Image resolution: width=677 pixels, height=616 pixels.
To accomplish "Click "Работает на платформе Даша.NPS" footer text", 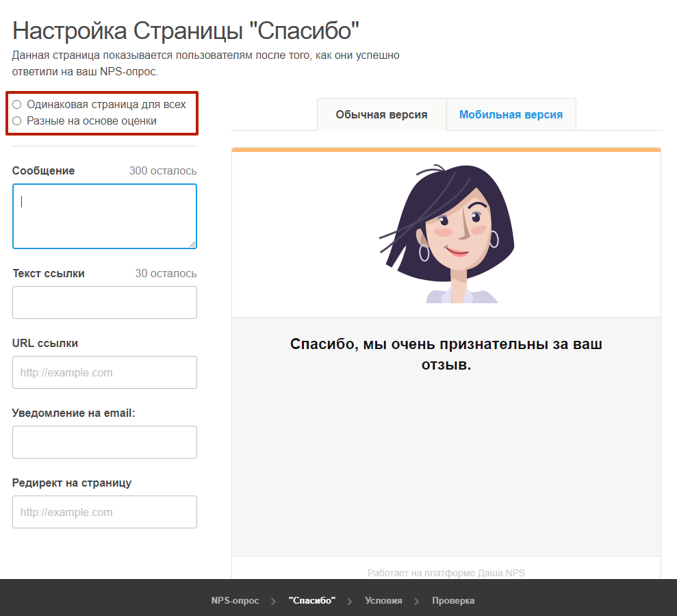I will point(446,573).
